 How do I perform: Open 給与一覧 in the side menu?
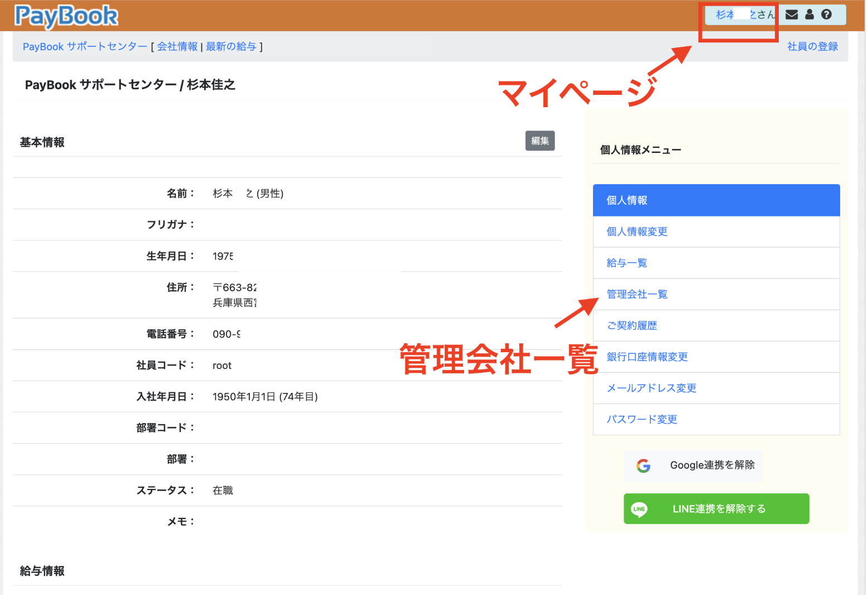click(x=716, y=263)
